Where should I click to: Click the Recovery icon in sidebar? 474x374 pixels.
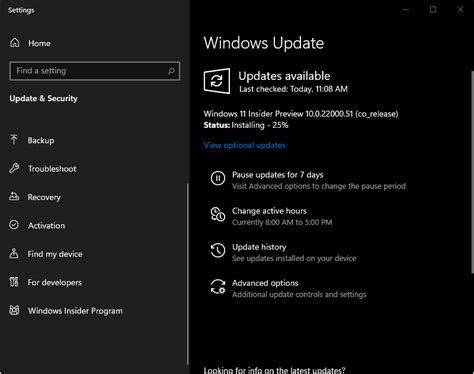(x=14, y=197)
